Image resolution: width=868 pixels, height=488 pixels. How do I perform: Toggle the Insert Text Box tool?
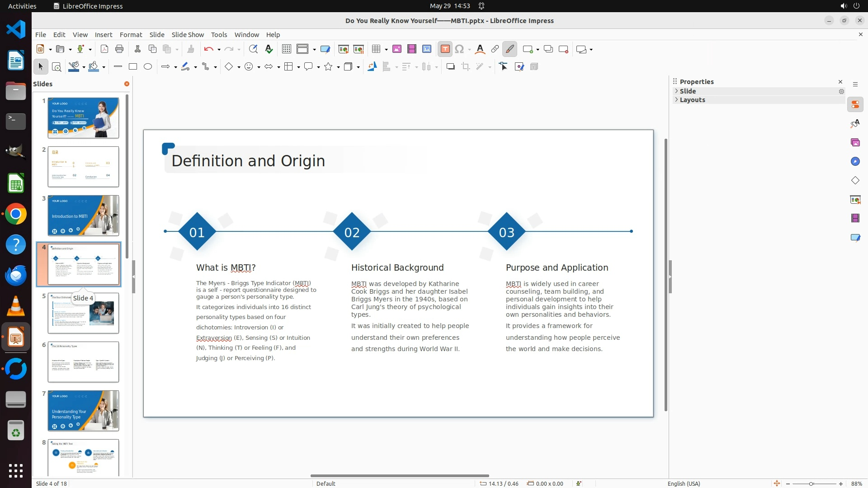click(x=445, y=49)
